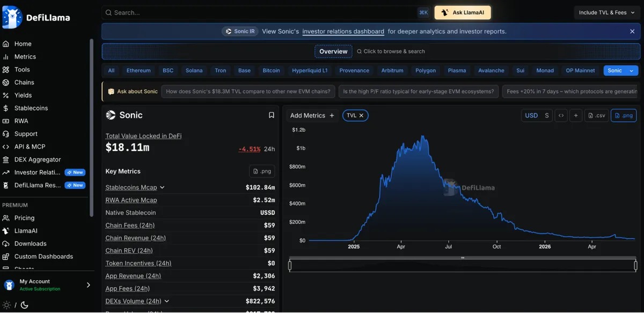Click the Tools icon in sidebar
The width and height of the screenshot is (644, 313).
(6, 70)
